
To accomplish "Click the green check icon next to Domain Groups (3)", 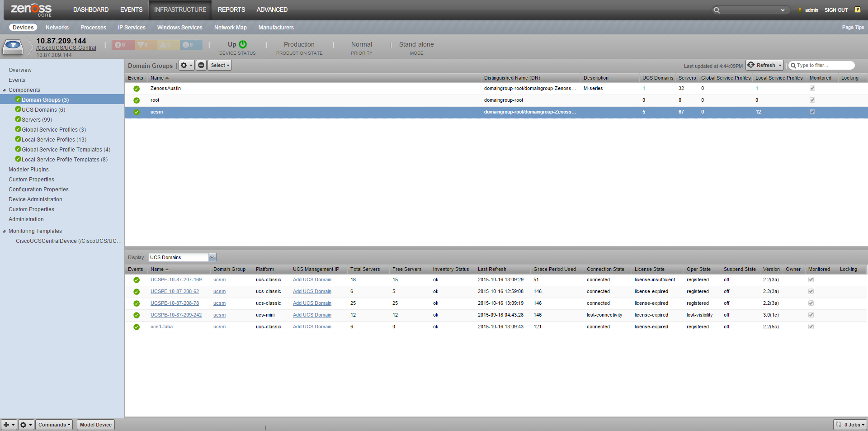I will pyautogui.click(x=18, y=99).
